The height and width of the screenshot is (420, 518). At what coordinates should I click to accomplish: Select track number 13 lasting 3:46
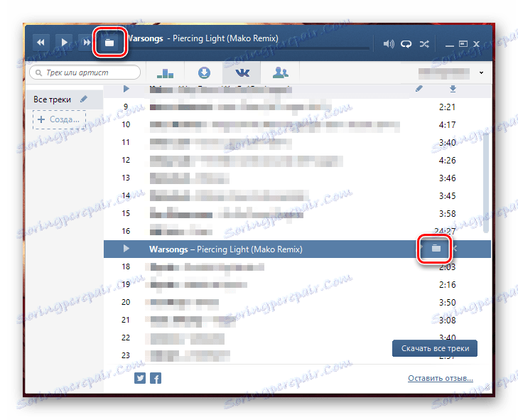point(297,178)
